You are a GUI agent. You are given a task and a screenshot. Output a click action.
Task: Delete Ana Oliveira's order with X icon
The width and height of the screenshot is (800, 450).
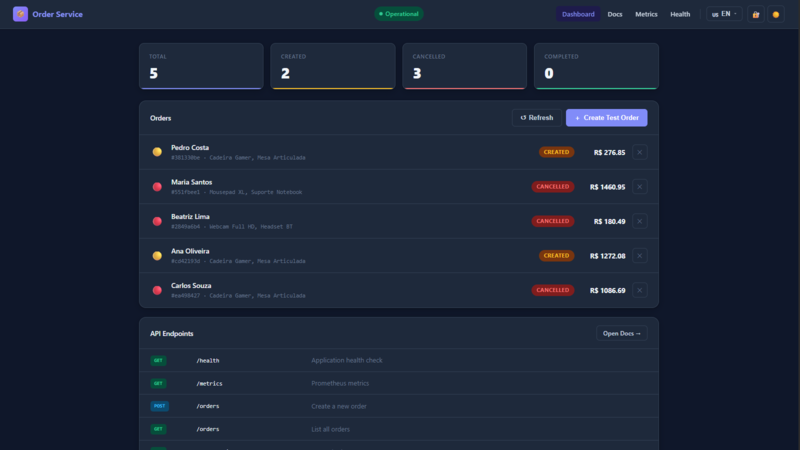tap(639, 256)
